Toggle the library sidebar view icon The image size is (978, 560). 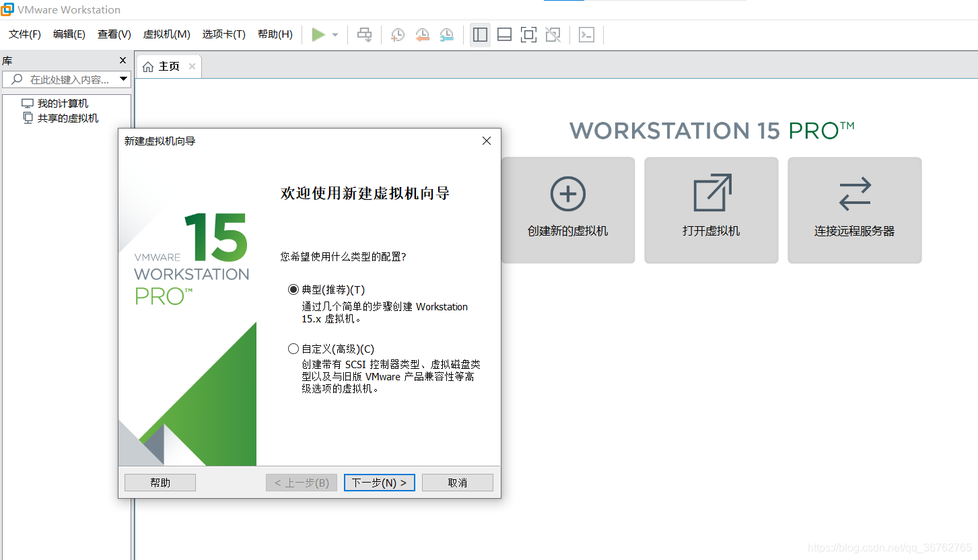click(480, 34)
